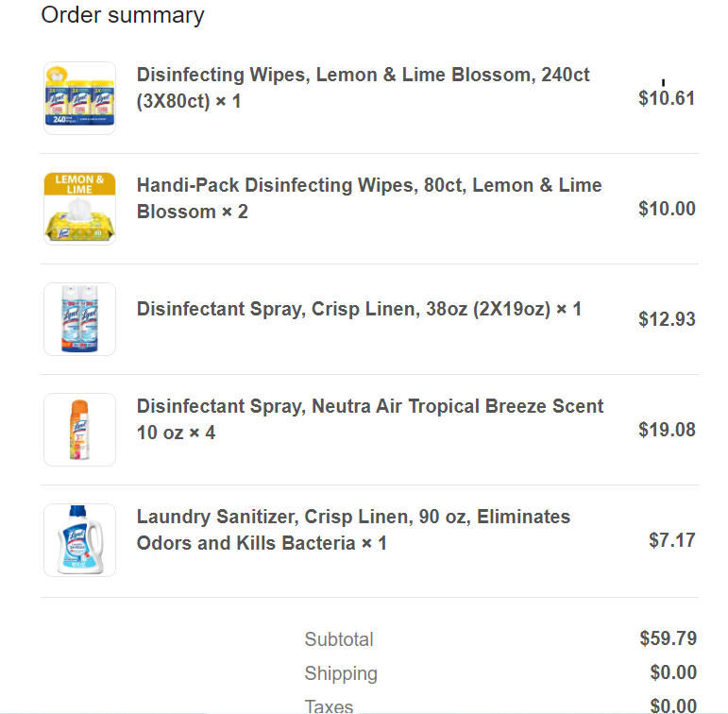
Task: Open the Laundry Sanitizer bottle thumbnail
Action: (79, 540)
